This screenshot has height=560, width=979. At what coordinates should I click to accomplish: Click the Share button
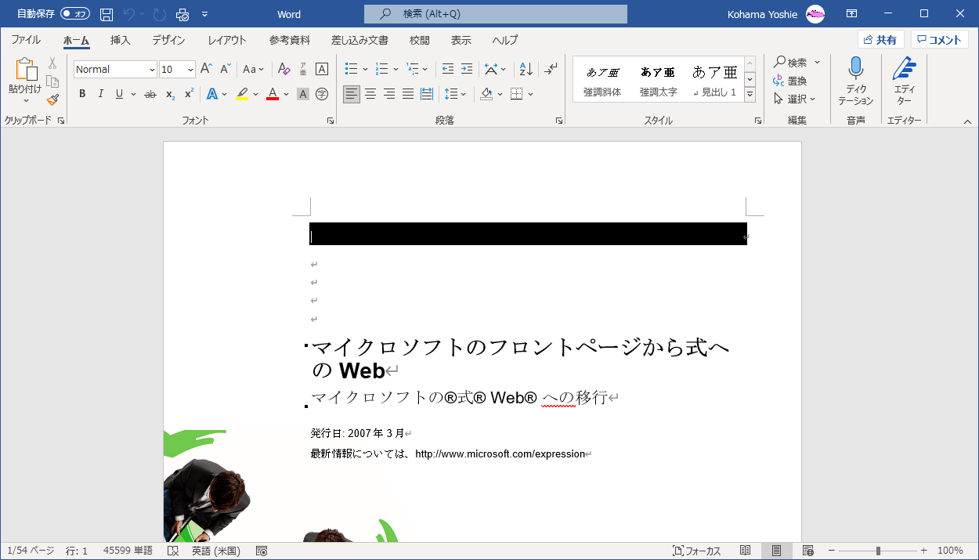(x=880, y=40)
